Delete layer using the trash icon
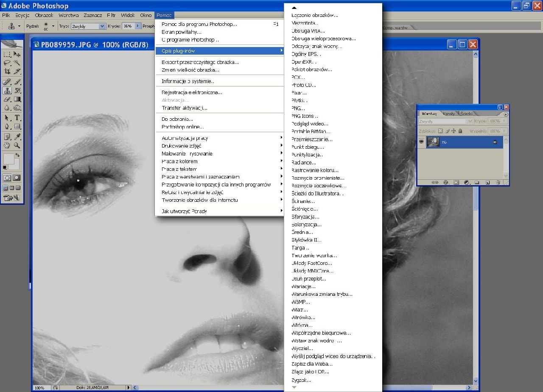 coord(498,182)
